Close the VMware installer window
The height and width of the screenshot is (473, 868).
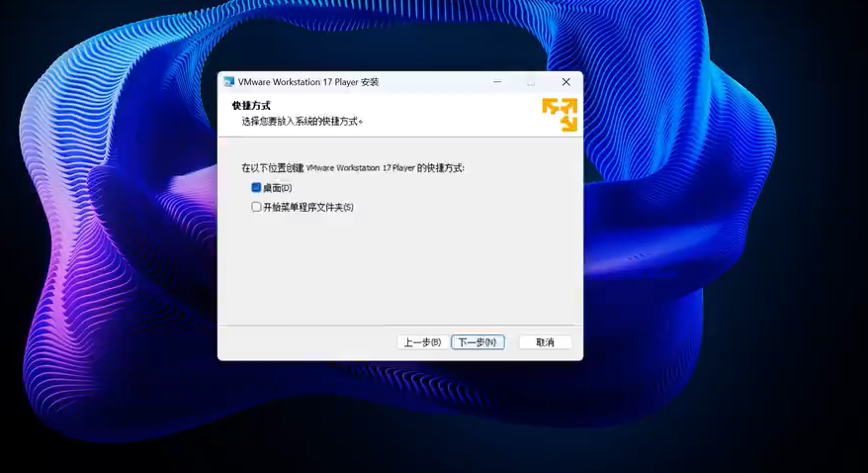tap(565, 82)
